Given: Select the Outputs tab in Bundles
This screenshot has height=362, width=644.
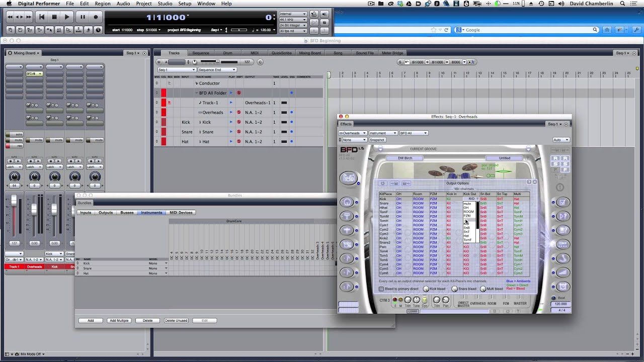Looking at the screenshot, I should 106,213.
